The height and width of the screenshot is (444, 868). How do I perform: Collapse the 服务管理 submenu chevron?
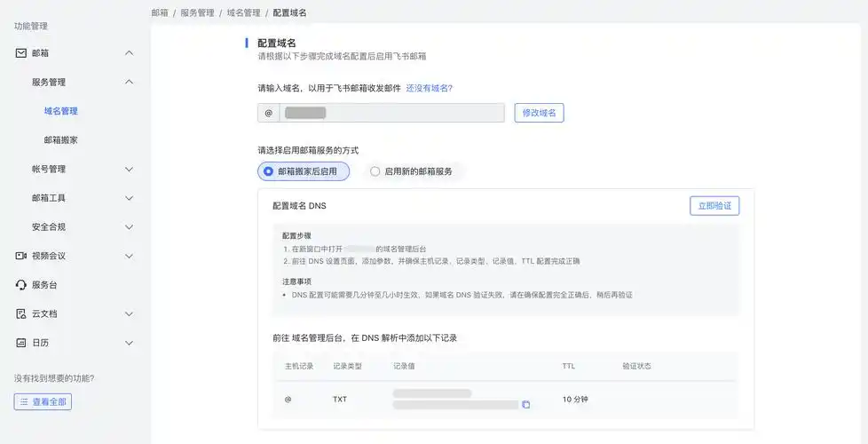[x=129, y=82]
